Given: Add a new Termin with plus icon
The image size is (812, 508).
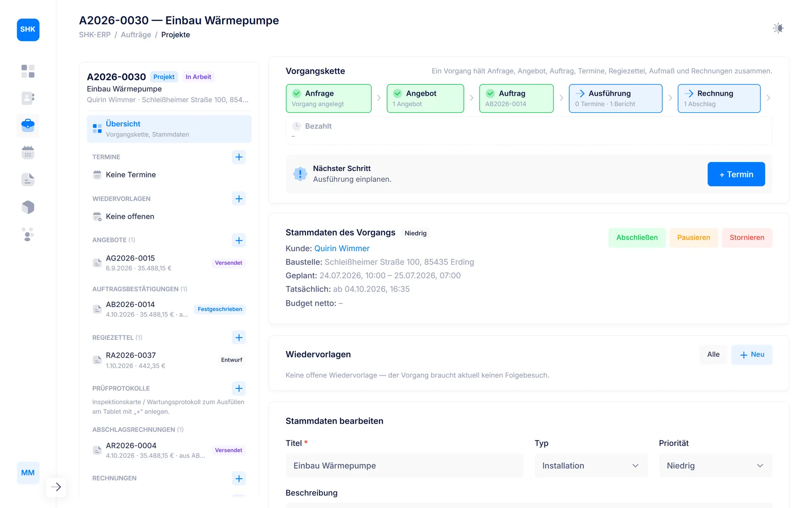Looking at the screenshot, I should 239,157.
